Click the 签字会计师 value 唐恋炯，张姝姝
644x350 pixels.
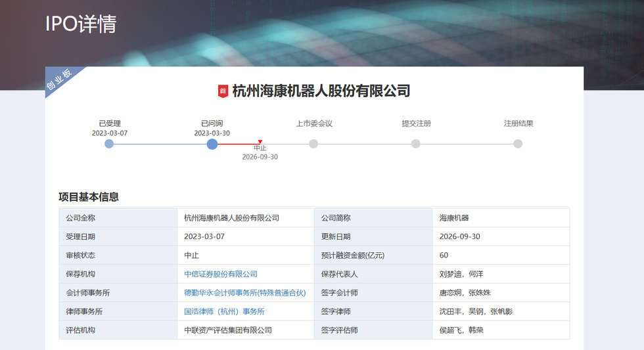[x=465, y=293]
